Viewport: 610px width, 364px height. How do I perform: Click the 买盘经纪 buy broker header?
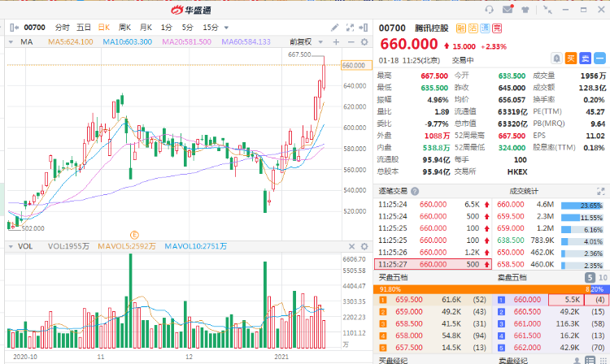pyautogui.click(x=393, y=361)
